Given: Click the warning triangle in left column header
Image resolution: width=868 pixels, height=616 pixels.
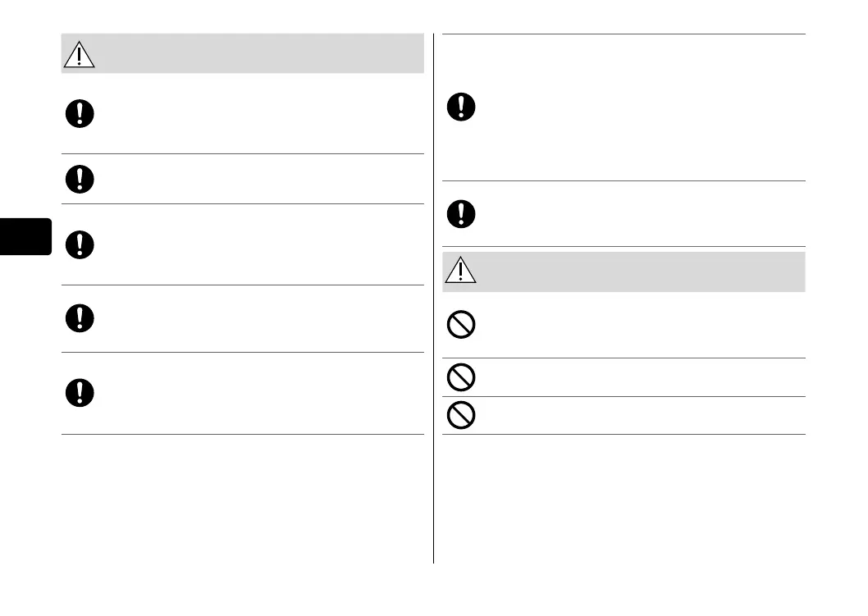Looking at the screenshot, I should point(79,54).
